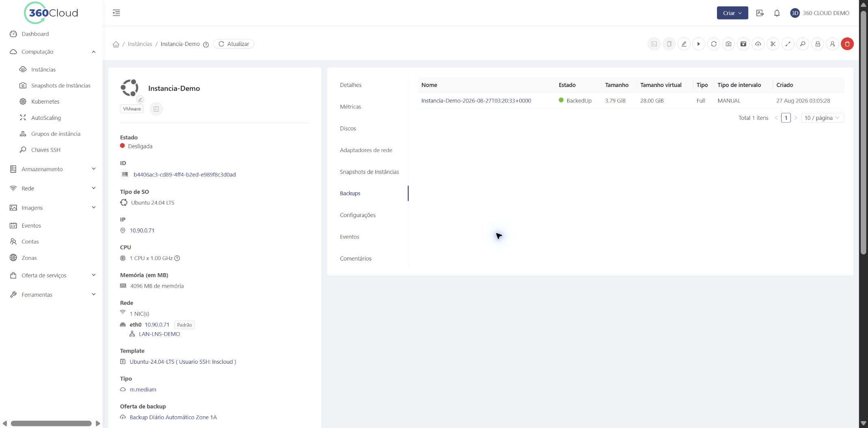Click the CPU info question mark icon
Screen dimensions: 868x428
coord(177,258)
